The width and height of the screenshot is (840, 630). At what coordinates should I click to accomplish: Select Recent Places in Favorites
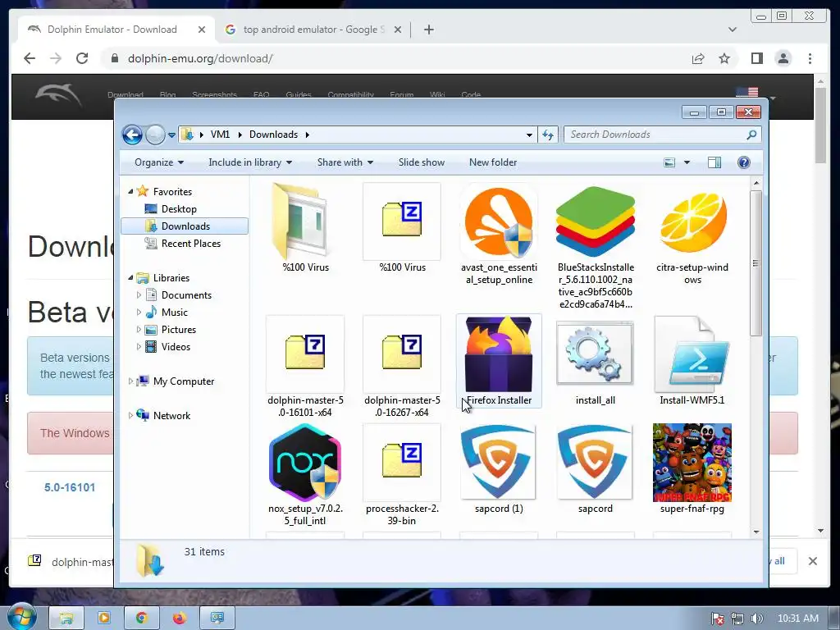point(190,243)
